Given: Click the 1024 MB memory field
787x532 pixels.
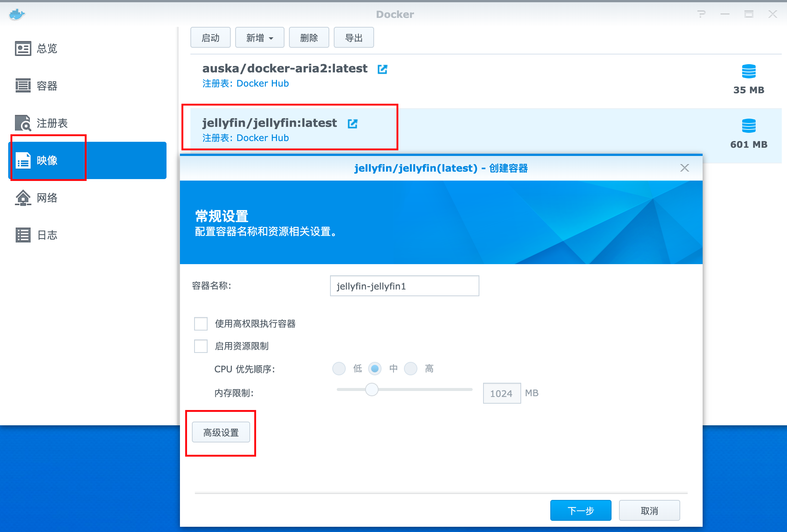Looking at the screenshot, I should (x=502, y=393).
